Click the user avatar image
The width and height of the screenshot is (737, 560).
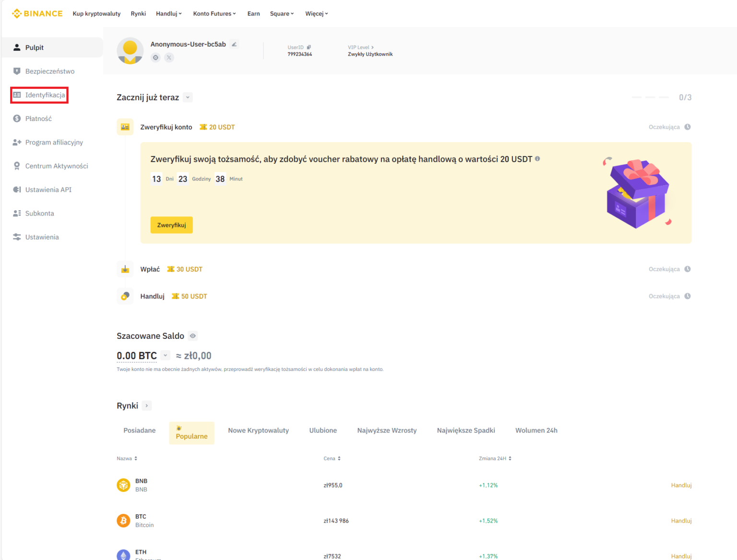130,50
